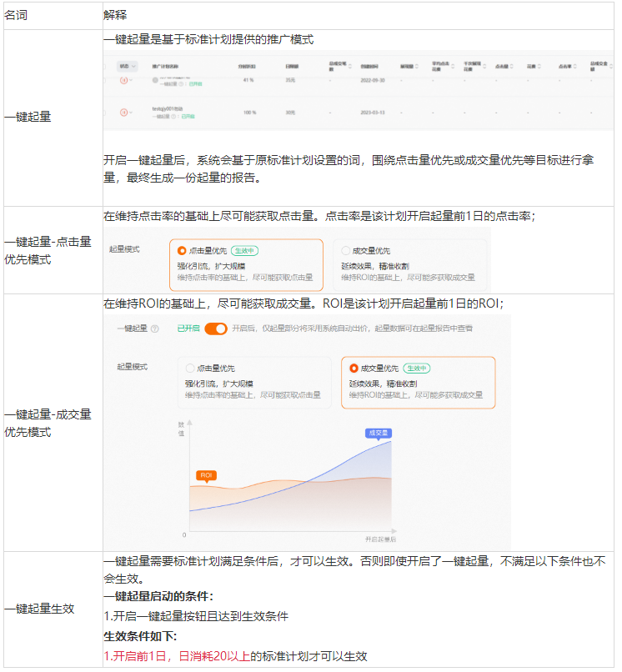622x672 pixels.
Task: Toggle off the 一键起量 orange switch
Action: point(215,328)
